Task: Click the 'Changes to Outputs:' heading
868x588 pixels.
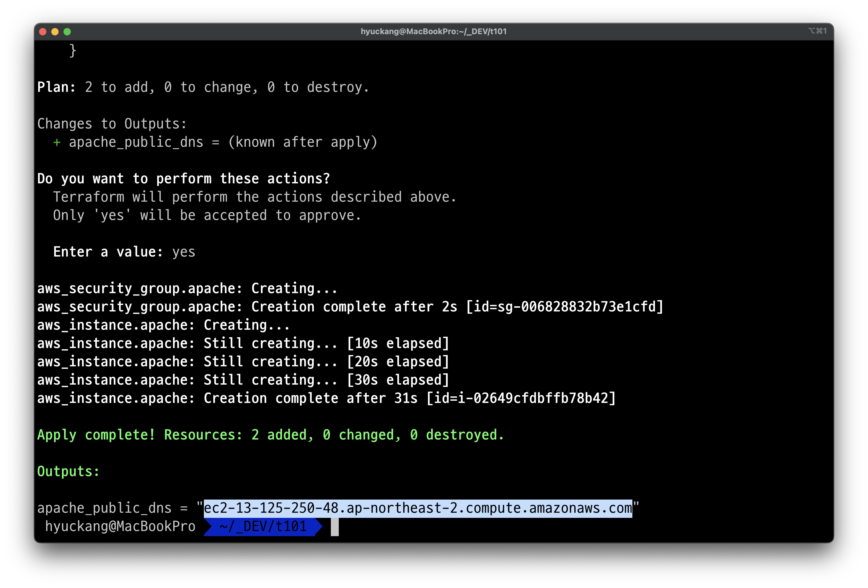Action: tap(112, 124)
